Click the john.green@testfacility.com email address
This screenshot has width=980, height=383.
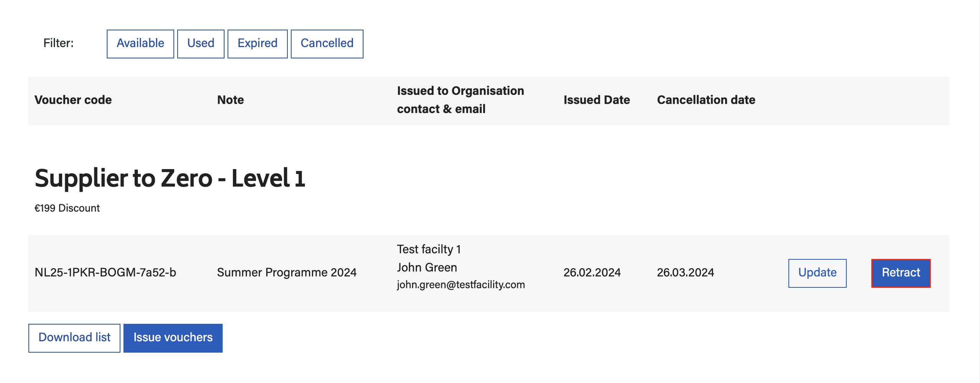pos(460,285)
